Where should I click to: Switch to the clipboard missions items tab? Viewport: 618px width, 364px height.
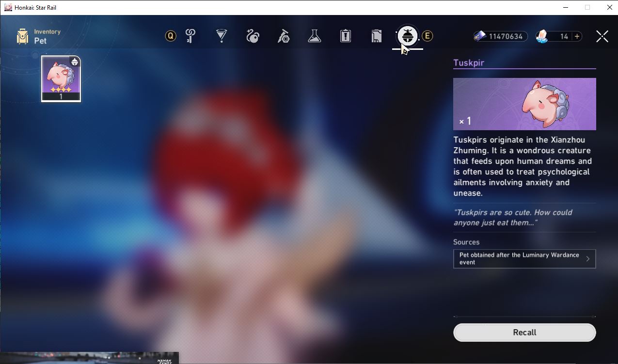click(x=346, y=36)
